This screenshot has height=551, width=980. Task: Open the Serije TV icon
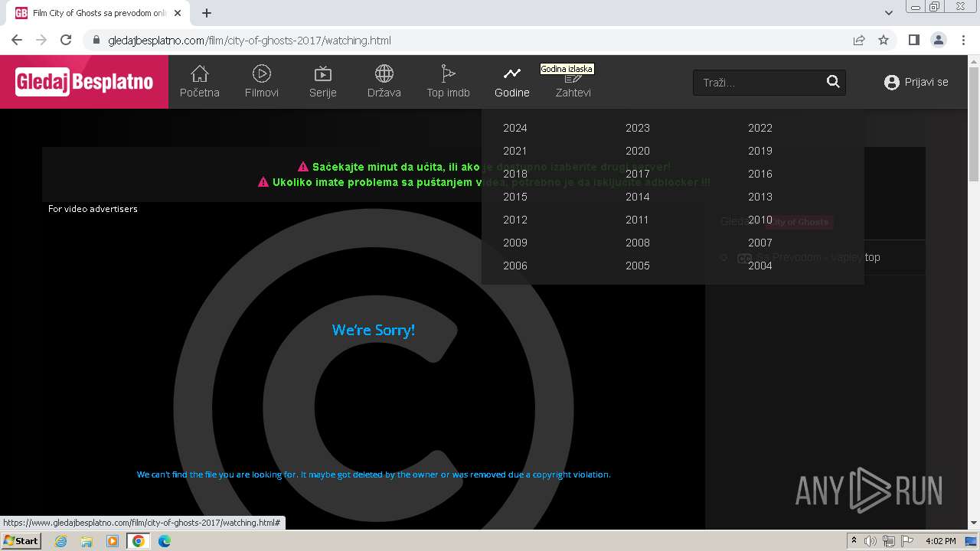323,73
